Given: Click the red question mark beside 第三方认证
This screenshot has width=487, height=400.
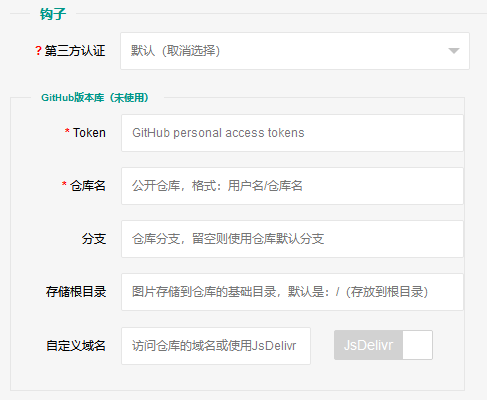Looking at the screenshot, I should click(x=38, y=51).
